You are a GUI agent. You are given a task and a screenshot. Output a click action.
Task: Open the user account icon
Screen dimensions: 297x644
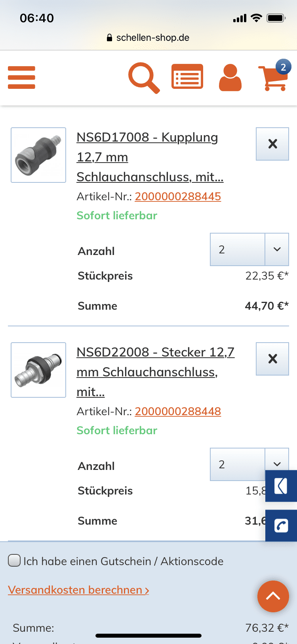point(230,78)
